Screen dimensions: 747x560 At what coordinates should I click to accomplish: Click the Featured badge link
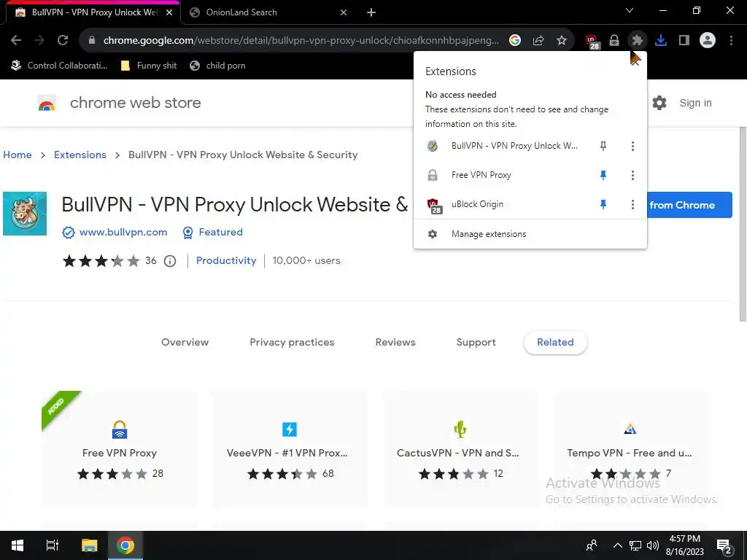click(220, 233)
